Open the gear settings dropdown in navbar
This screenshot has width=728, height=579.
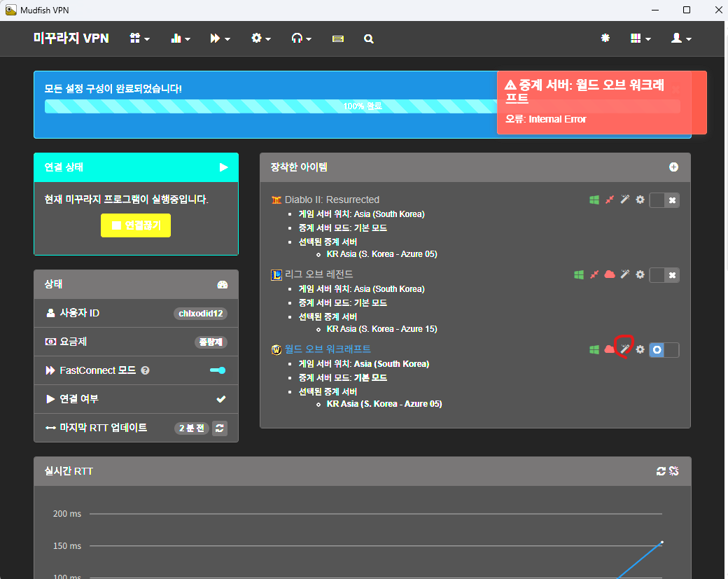pyautogui.click(x=260, y=39)
